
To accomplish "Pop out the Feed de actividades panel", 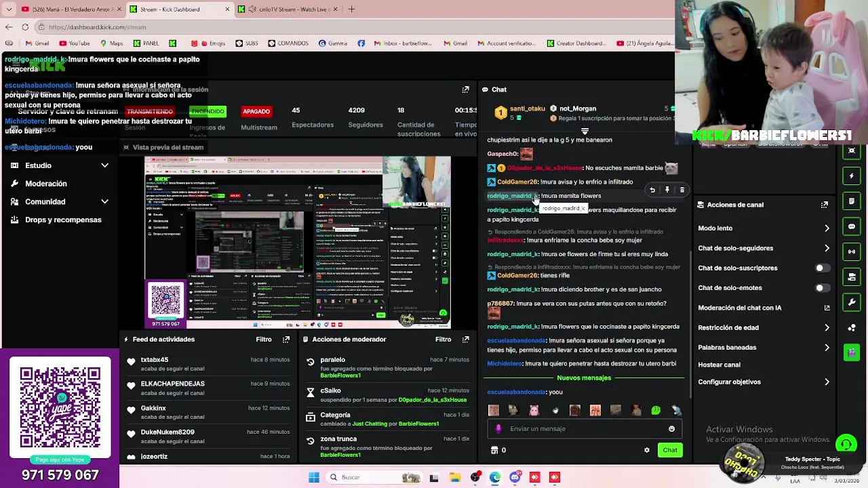I will pyautogui.click(x=286, y=340).
